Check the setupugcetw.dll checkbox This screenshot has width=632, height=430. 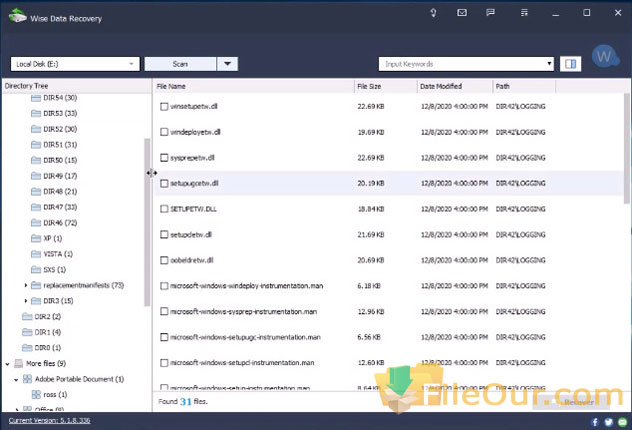pos(164,183)
